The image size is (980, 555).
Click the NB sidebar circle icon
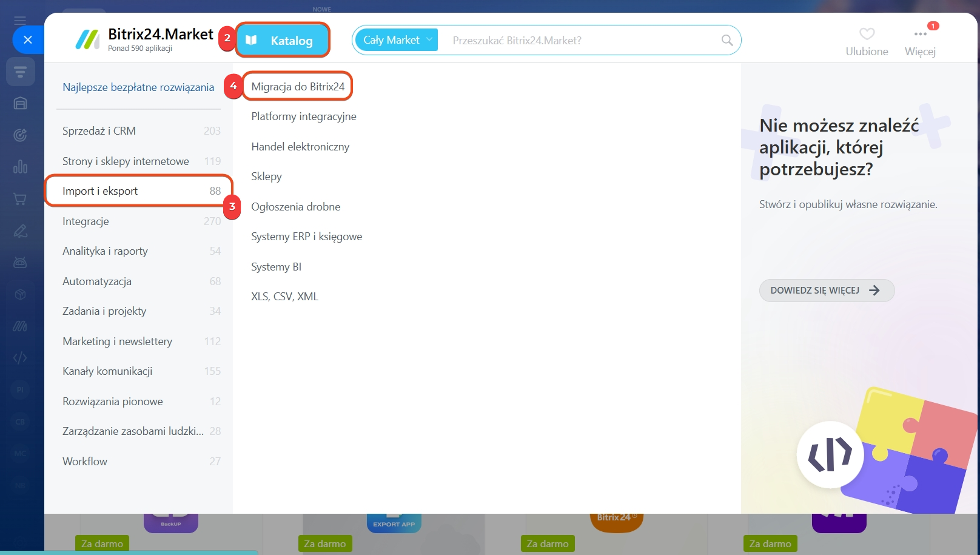(20, 485)
